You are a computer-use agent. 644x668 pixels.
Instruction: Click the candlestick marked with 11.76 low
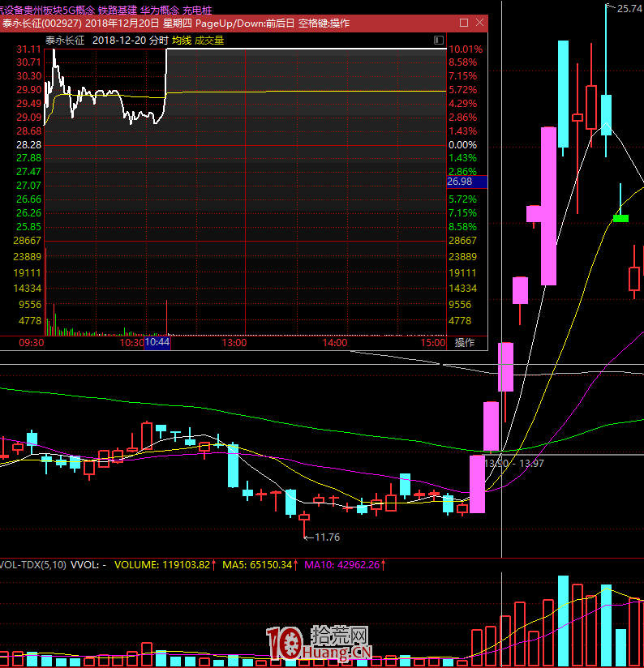(304, 516)
